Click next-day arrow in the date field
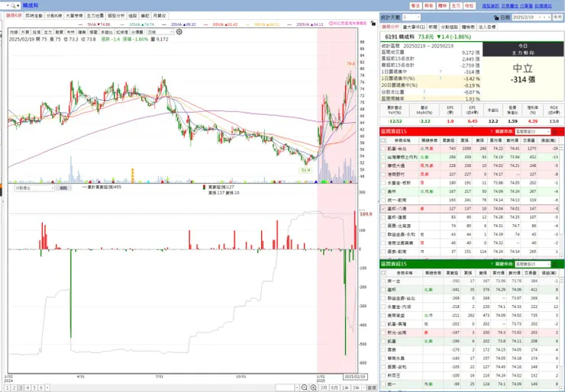The height and width of the screenshot is (392, 565). [x=549, y=18]
